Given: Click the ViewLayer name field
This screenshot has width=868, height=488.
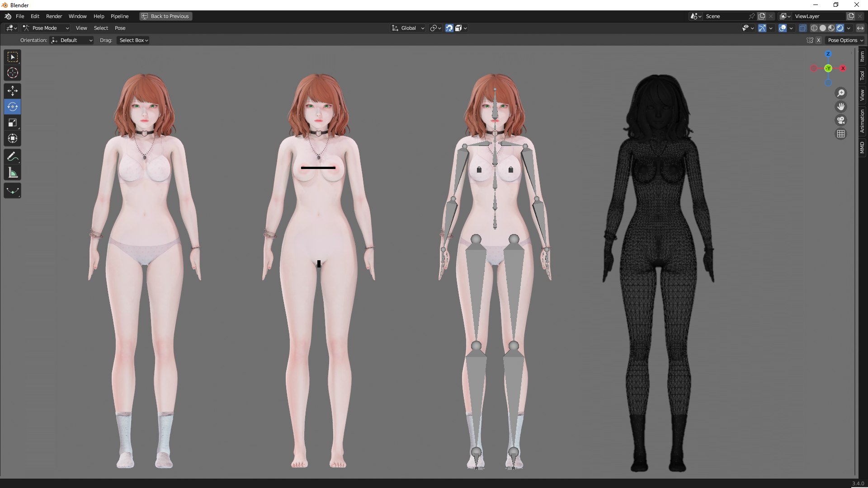Looking at the screenshot, I should click(x=820, y=16).
